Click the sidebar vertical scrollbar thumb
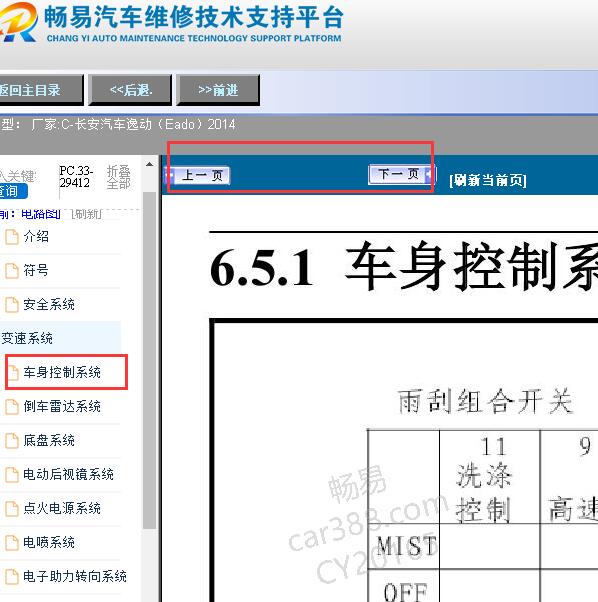 point(149,360)
